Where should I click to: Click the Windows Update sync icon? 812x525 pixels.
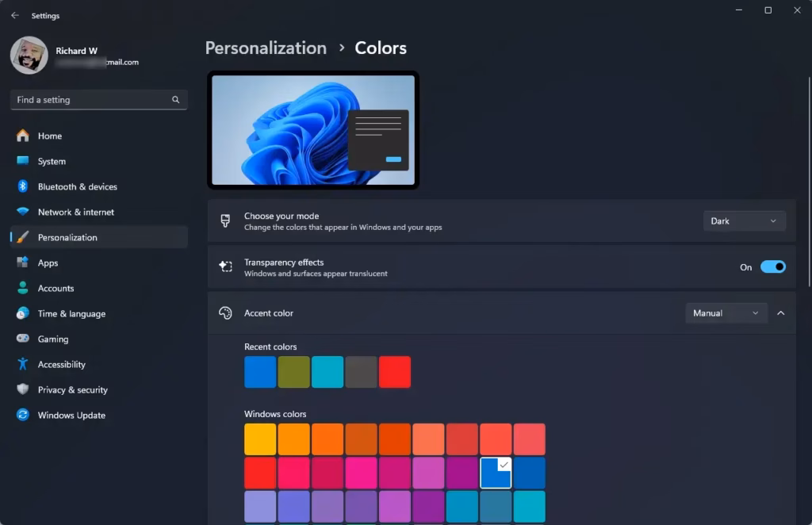(x=23, y=415)
